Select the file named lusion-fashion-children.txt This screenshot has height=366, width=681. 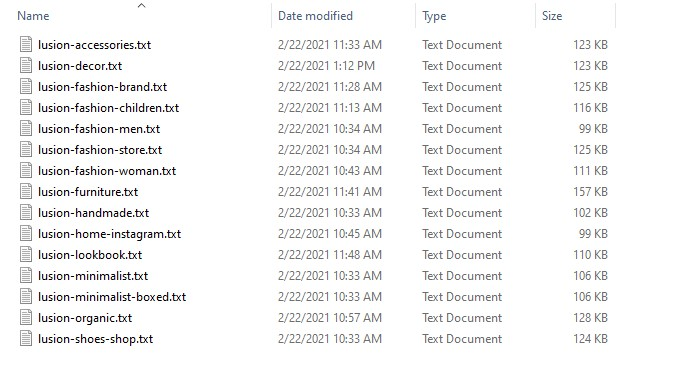point(109,108)
